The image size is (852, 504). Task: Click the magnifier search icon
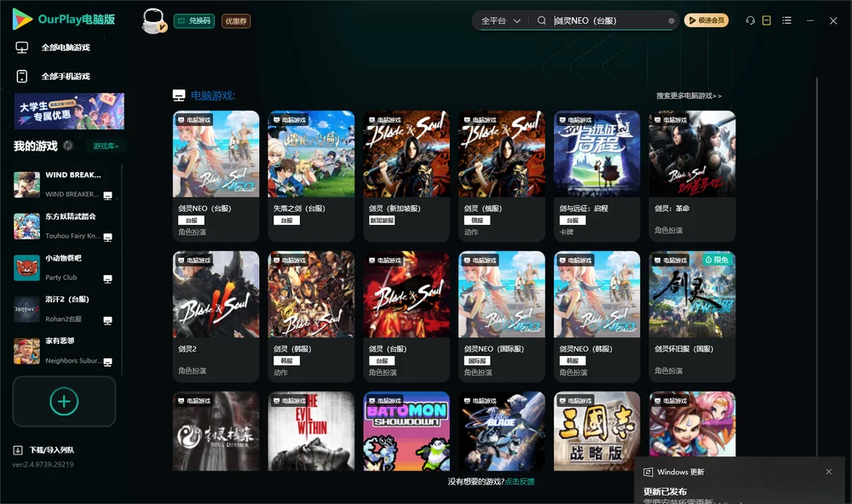pyautogui.click(x=541, y=20)
